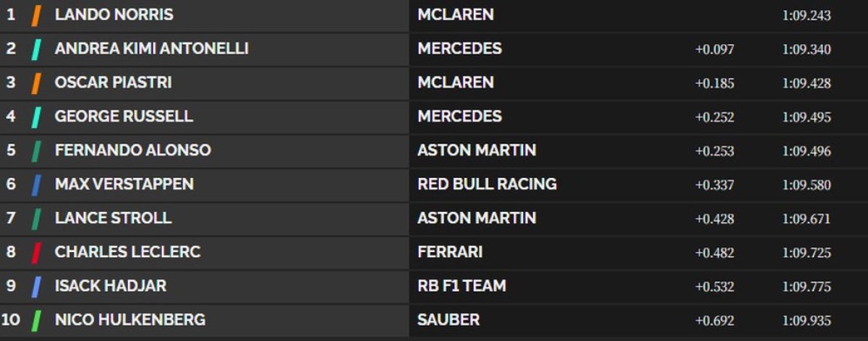
Task: Click Lance Stroll's 1:09.671 lap time
Action: coord(807,219)
